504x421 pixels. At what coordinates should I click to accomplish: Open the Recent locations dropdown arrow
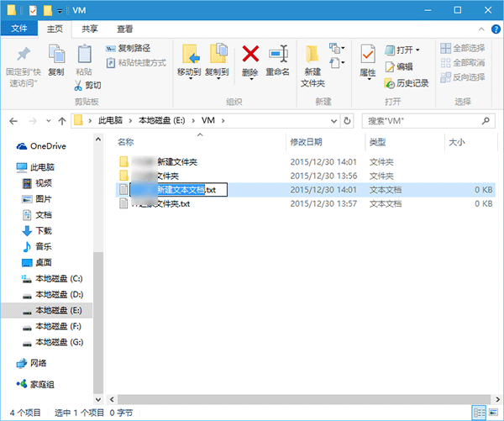tap(48, 121)
